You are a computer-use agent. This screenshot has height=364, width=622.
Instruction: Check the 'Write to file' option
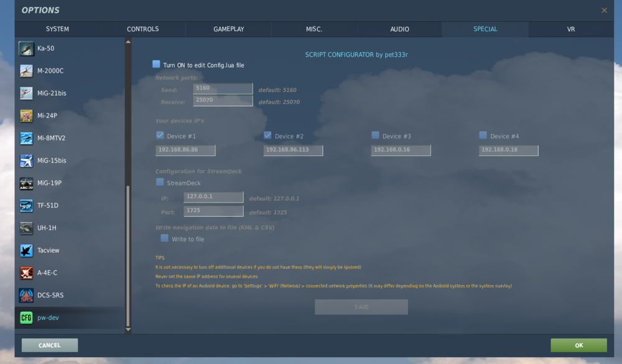(164, 238)
